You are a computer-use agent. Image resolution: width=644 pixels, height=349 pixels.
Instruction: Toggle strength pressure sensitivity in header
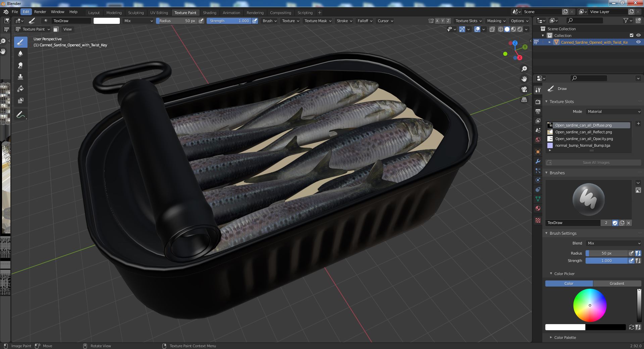[255, 21]
